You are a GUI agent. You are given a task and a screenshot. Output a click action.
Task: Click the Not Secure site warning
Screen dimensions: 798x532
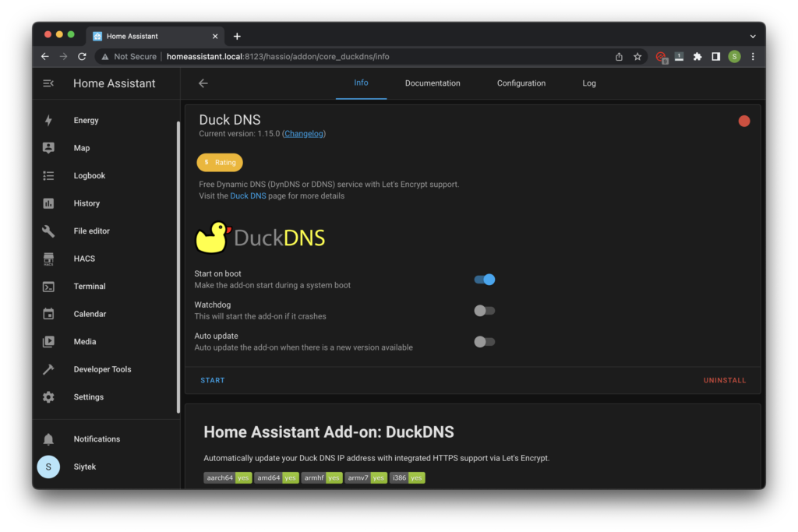click(x=129, y=56)
